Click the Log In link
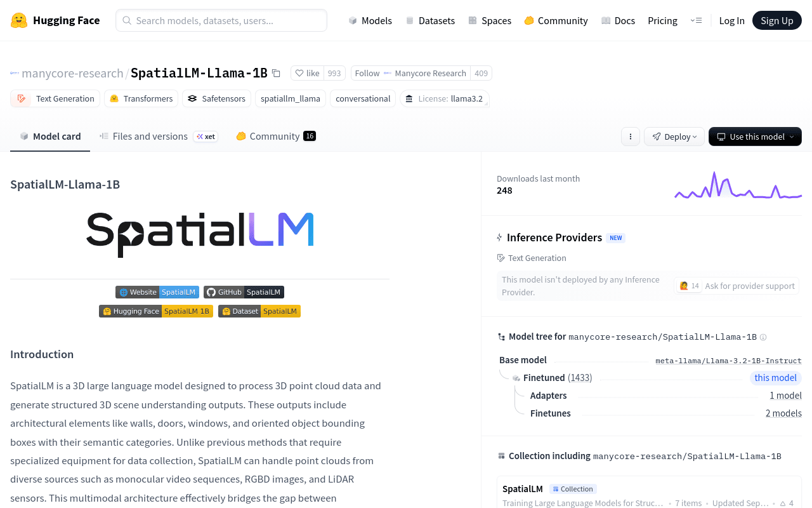The height and width of the screenshot is (508, 812). tap(731, 20)
